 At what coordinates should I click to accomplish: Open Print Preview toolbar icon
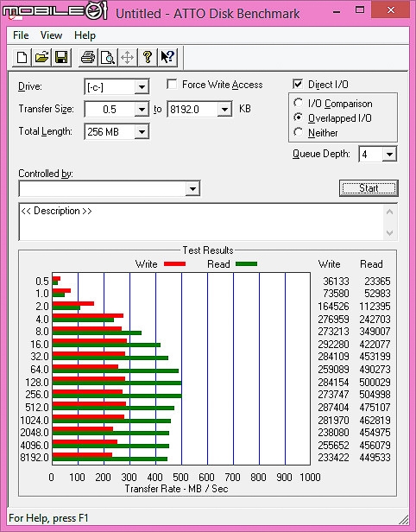[108, 57]
